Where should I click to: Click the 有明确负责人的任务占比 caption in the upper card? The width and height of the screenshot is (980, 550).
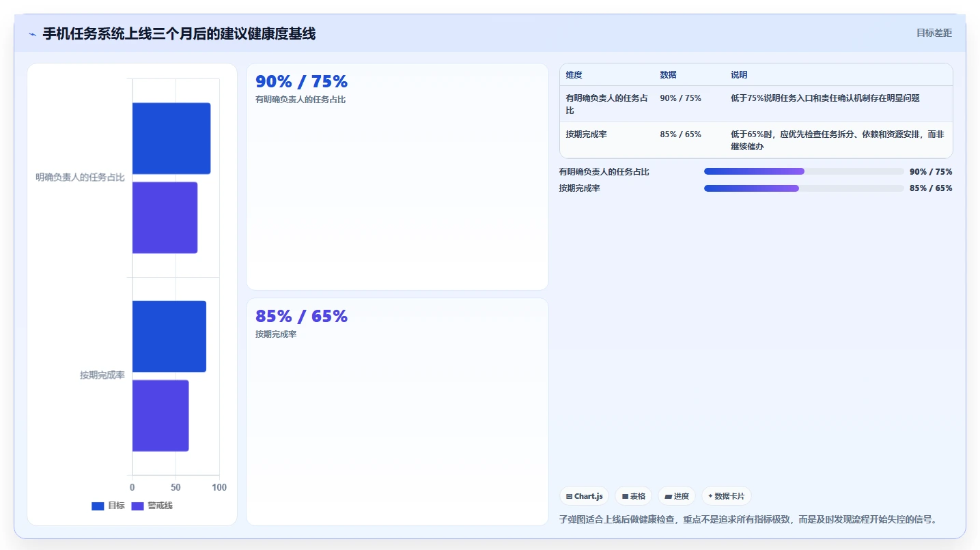point(300,100)
